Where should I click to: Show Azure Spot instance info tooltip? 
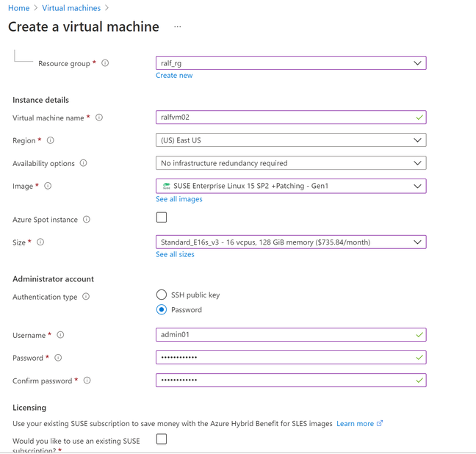tap(87, 219)
